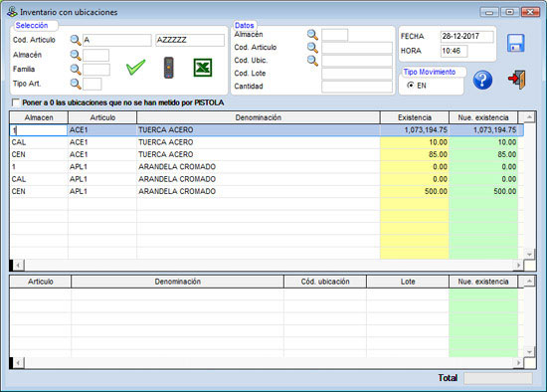Select Almacen 1 cell of APL1 row
This screenshot has width=547, height=392.
pos(39,167)
